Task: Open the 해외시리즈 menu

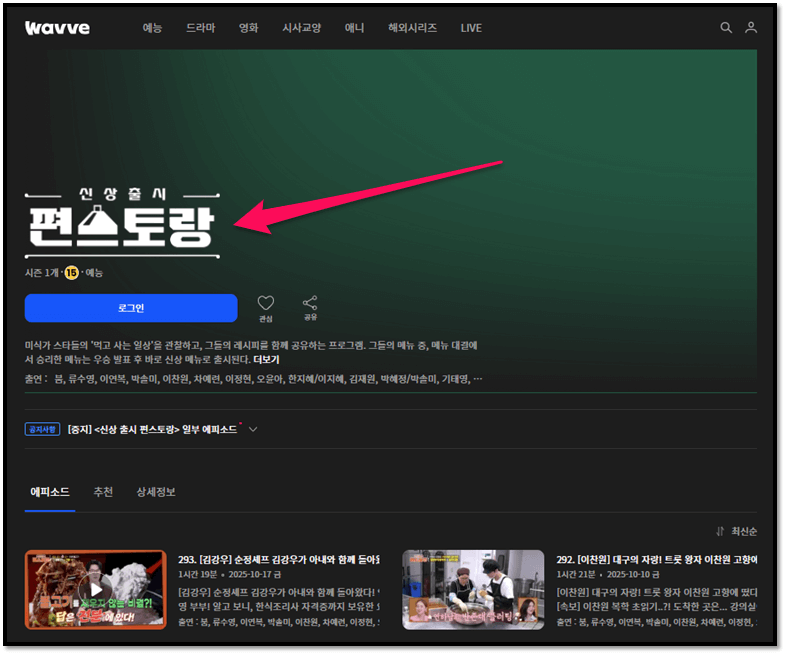Action: pyautogui.click(x=412, y=28)
